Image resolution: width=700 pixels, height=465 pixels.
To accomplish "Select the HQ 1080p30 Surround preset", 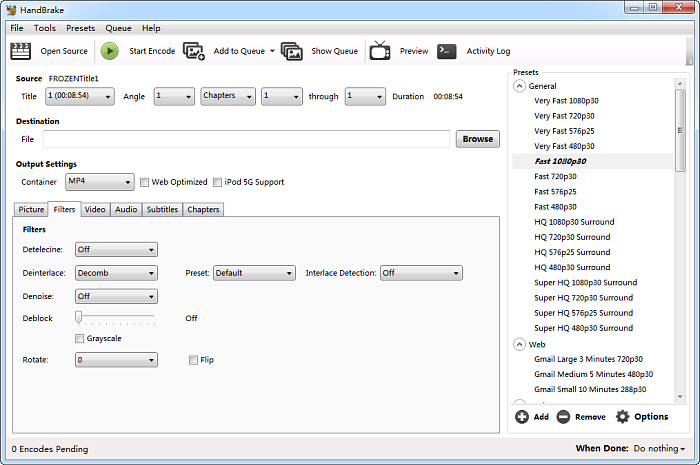I will 574,222.
